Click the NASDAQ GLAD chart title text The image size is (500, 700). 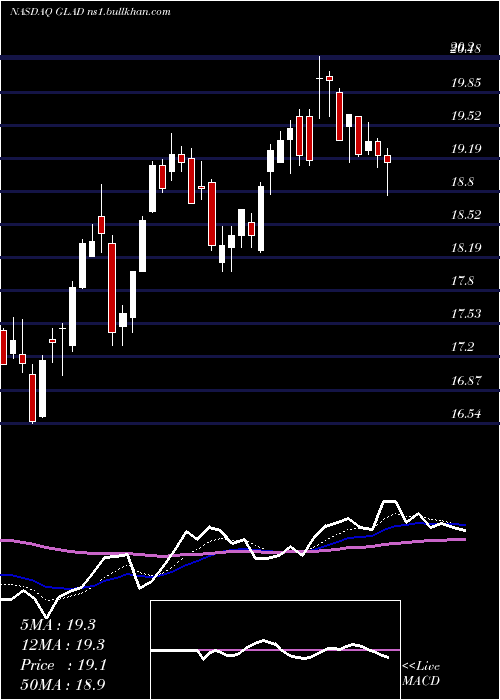90,12
